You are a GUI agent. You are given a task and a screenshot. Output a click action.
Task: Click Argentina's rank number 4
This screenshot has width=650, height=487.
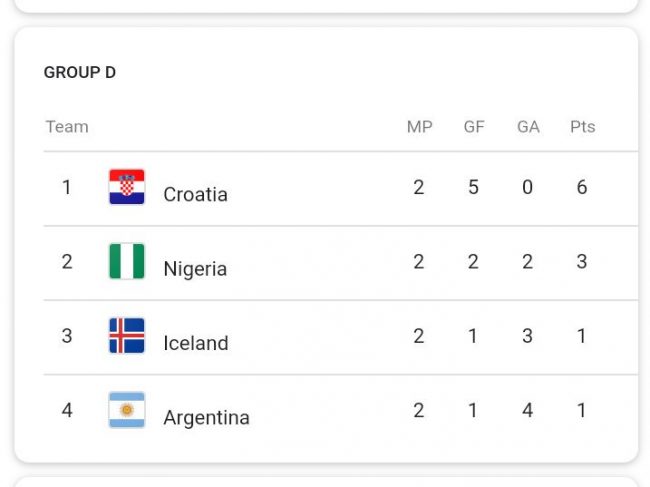pos(67,410)
